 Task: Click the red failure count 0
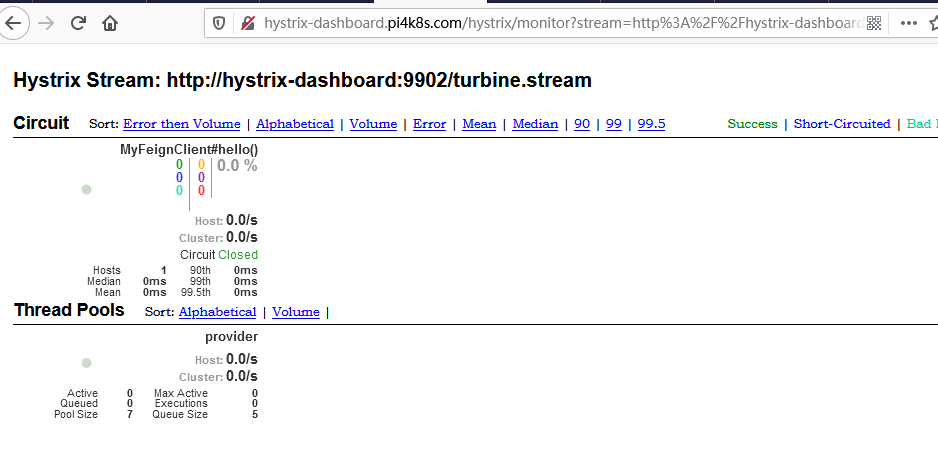point(202,191)
